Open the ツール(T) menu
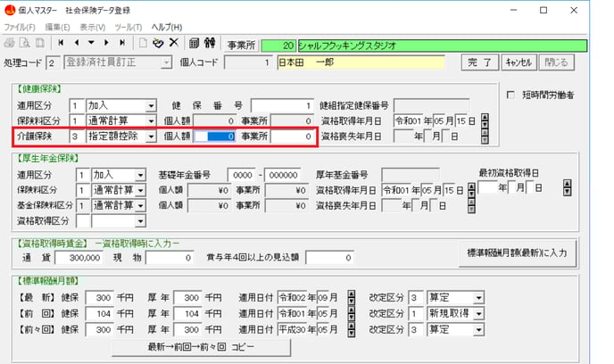This screenshot has height=364, width=614. pos(128,27)
